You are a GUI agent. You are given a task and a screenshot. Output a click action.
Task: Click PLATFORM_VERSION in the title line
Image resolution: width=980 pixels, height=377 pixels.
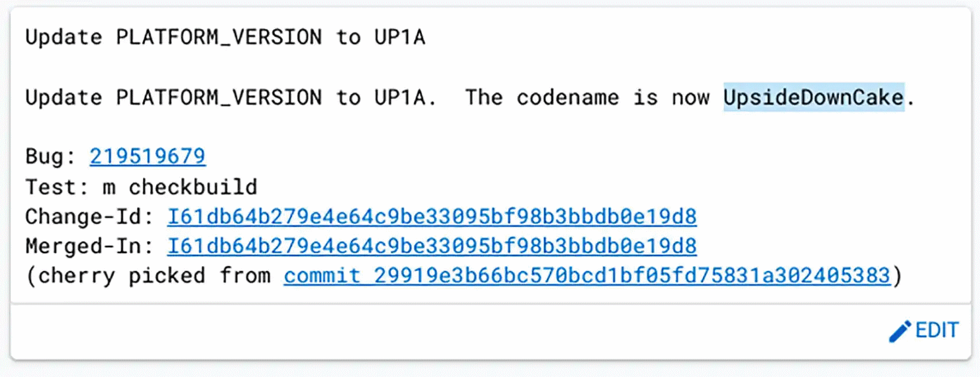click(219, 37)
